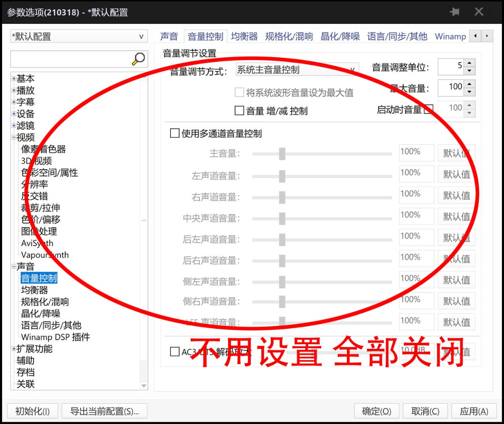This screenshot has height=424, width=504.
Task: Select the 辅助 tree item
Action: coord(26,361)
